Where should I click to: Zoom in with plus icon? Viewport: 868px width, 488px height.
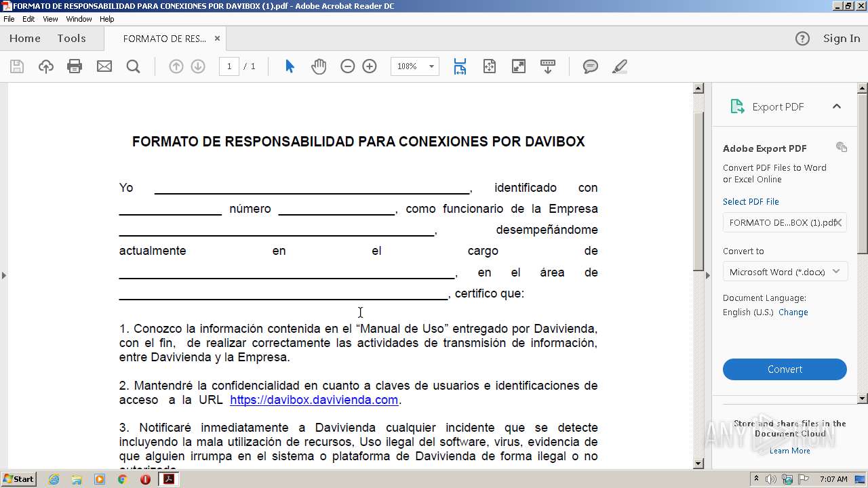pos(370,66)
